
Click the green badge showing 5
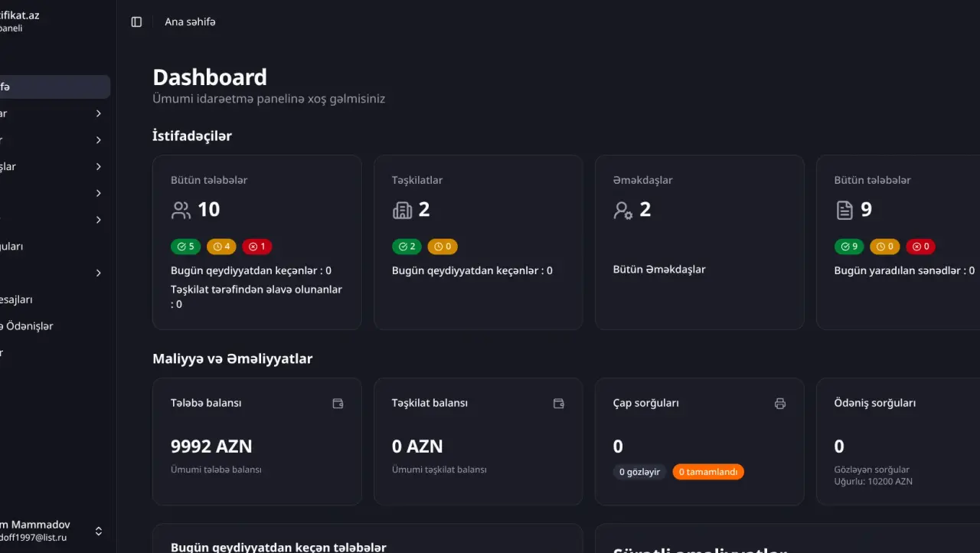(185, 247)
